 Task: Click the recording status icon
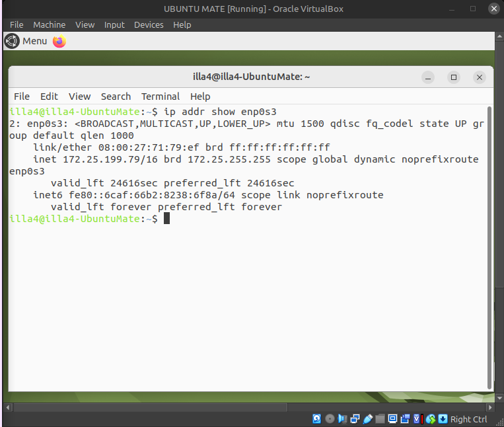405,419
